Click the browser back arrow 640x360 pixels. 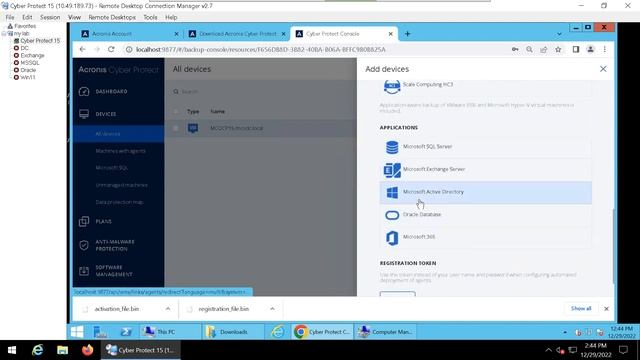point(83,49)
